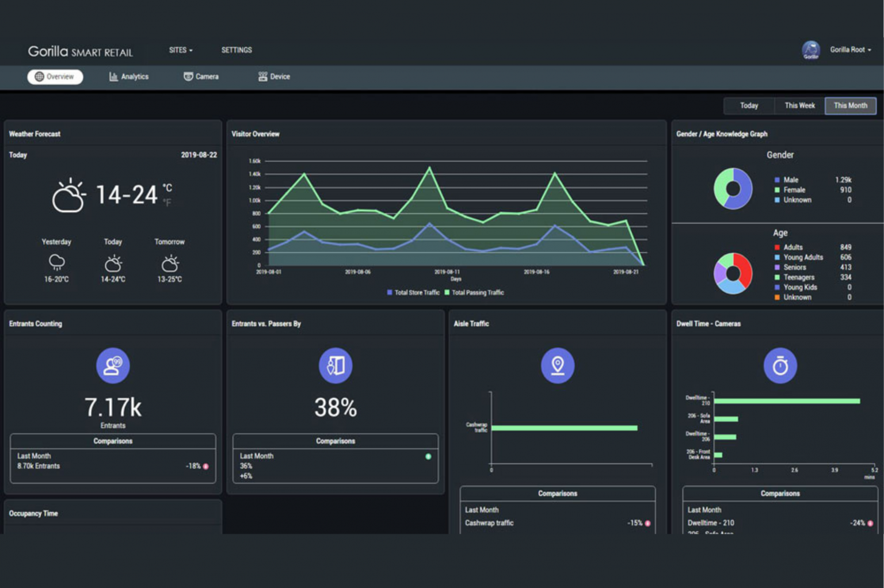The image size is (884, 588).
Task: Expand the Gorilla Root account menu
Action: pos(850,50)
